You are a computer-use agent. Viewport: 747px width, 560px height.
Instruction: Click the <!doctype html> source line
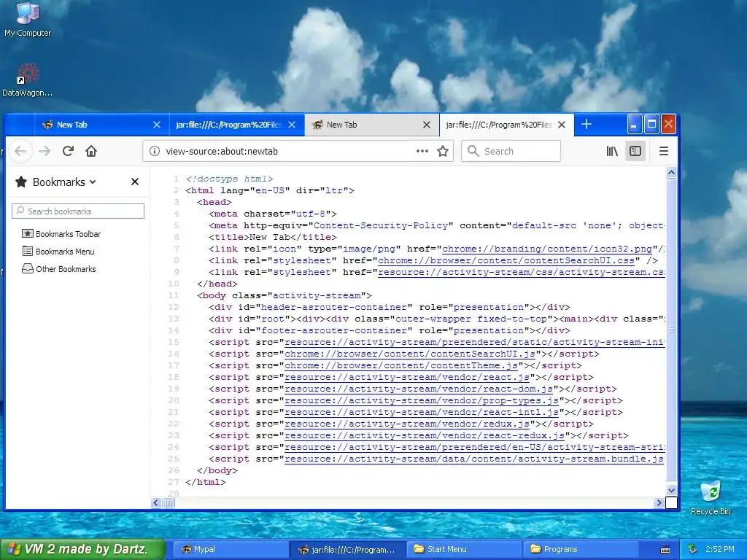coord(229,179)
